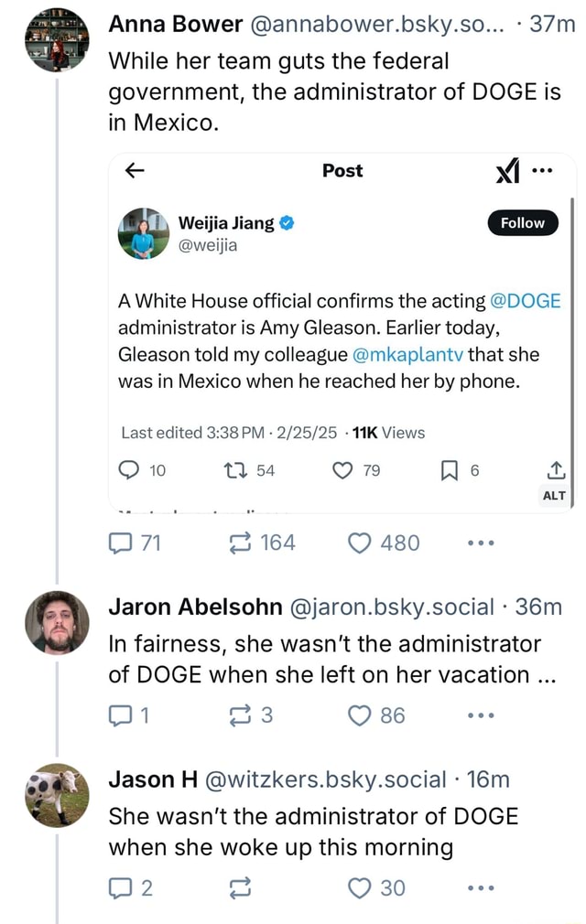The width and height of the screenshot is (586, 924).
Task: Open more options on Anna Bower's post
Action: click(x=479, y=543)
